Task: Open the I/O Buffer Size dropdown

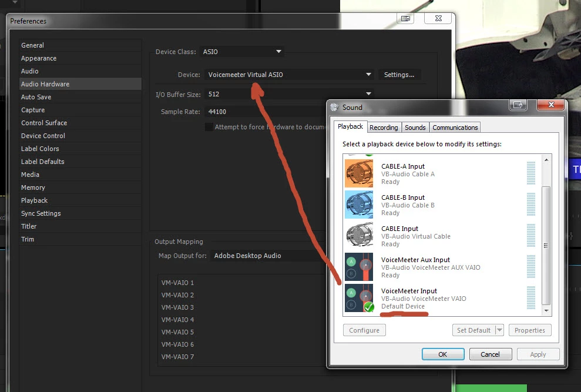Action: click(x=289, y=94)
